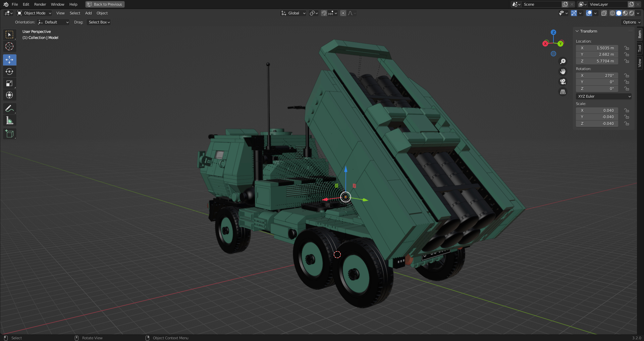Open the Object Mode dropdown
The image size is (644, 341).
[x=35, y=13]
